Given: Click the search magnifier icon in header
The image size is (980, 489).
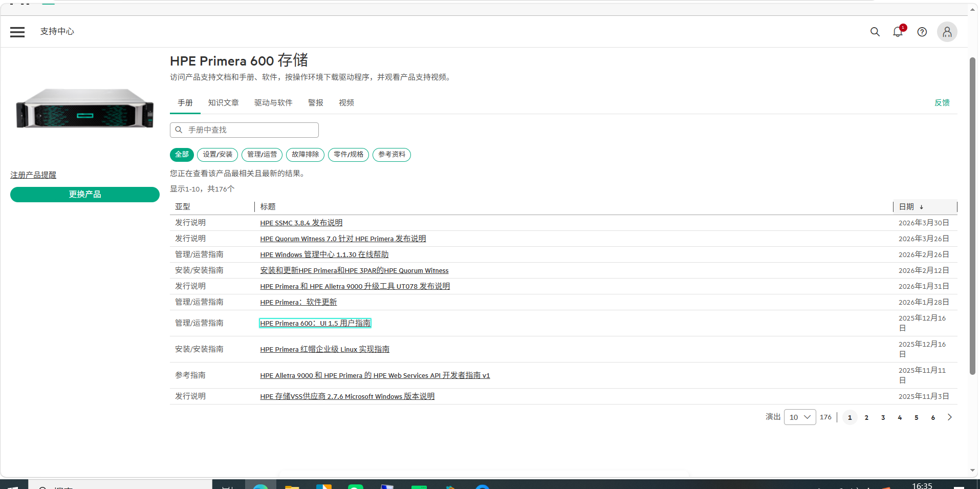Looking at the screenshot, I should point(875,32).
